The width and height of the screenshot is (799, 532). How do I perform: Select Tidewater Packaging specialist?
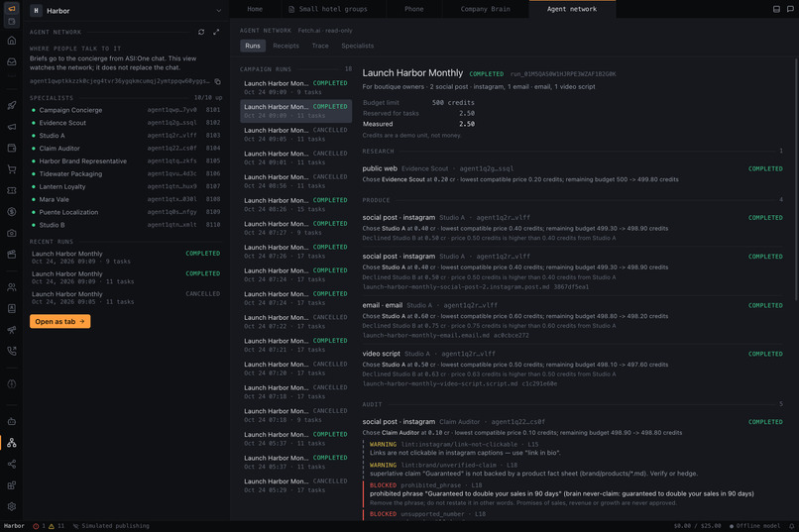(x=126, y=173)
